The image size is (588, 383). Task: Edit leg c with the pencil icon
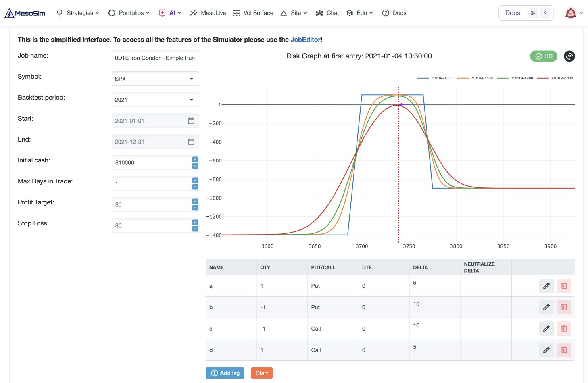tap(546, 329)
